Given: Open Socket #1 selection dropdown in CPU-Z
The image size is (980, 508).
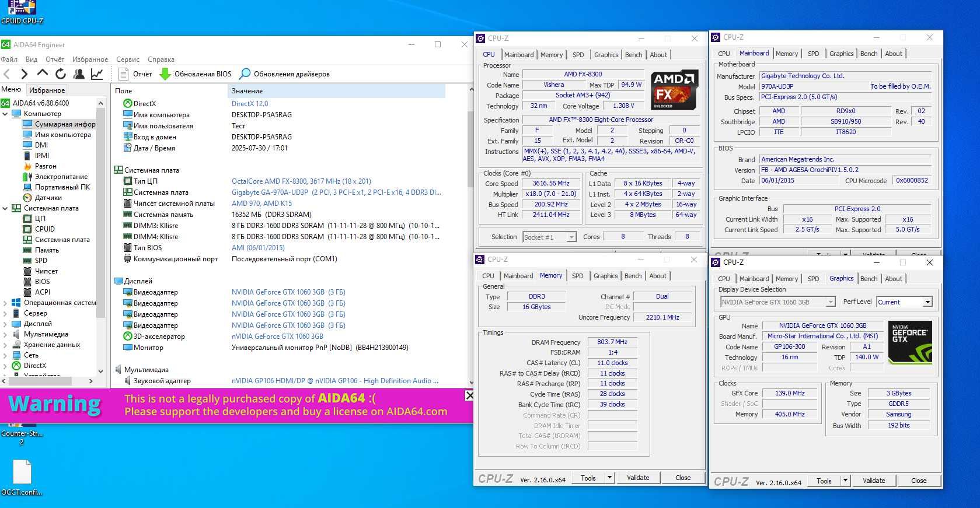Looking at the screenshot, I should tap(549, 237).
